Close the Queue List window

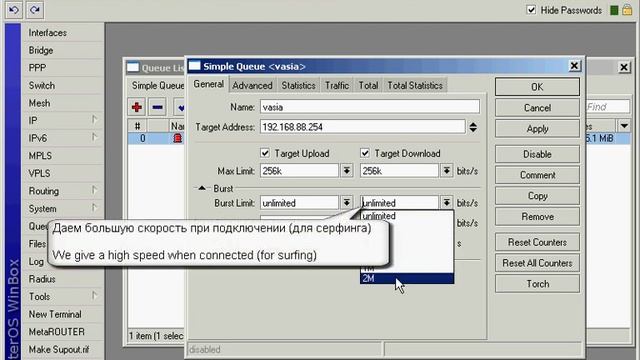click(624, 67)
